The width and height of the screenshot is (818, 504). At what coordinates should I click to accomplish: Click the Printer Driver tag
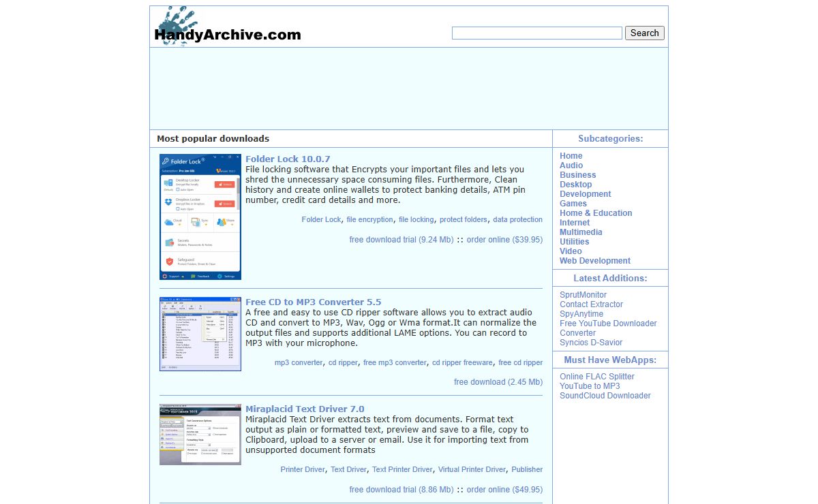[x=303, y=469]
